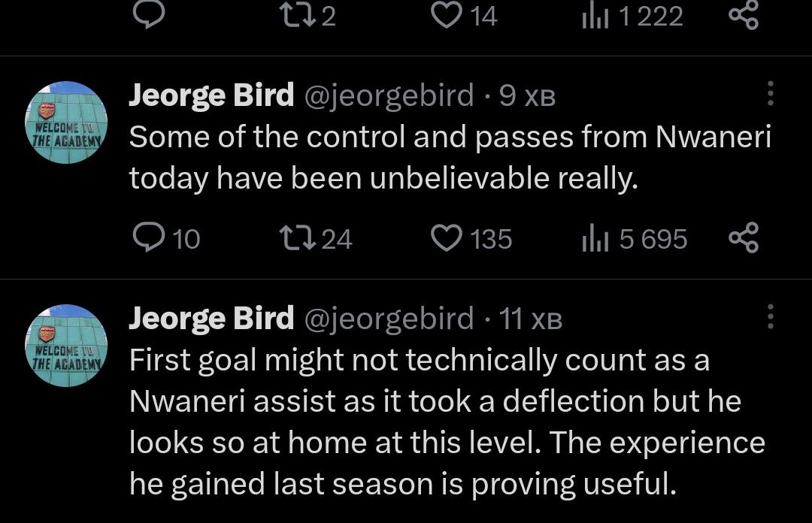
Task: Reply to the tweet with 10 comments
Action: (x=144, y=238)
